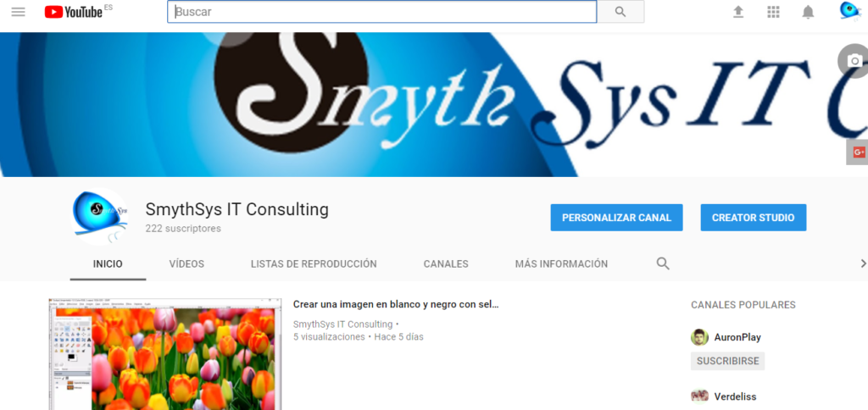Click the '222 suscriptores' text
Screen dimensions: 868x410
183,229
